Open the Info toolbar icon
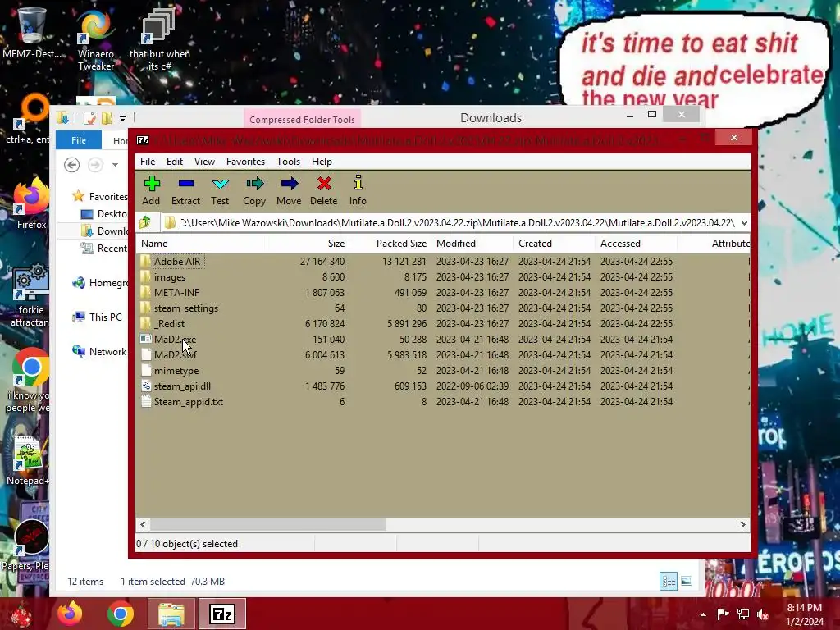Image resolution: width=840 pixels, height=630 pixels. tap(358, 190)
